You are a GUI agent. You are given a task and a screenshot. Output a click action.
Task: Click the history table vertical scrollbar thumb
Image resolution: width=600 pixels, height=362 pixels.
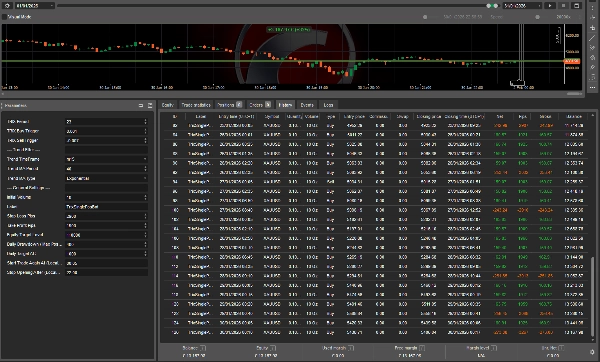pos(593,297)
